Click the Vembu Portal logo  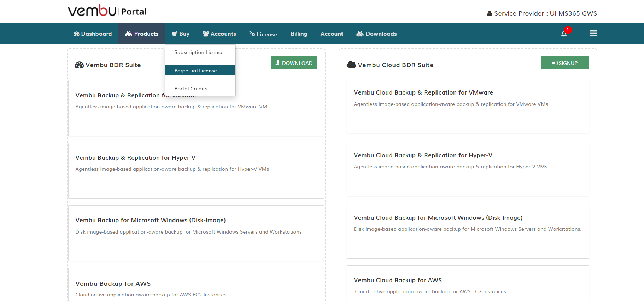[107, 11]
